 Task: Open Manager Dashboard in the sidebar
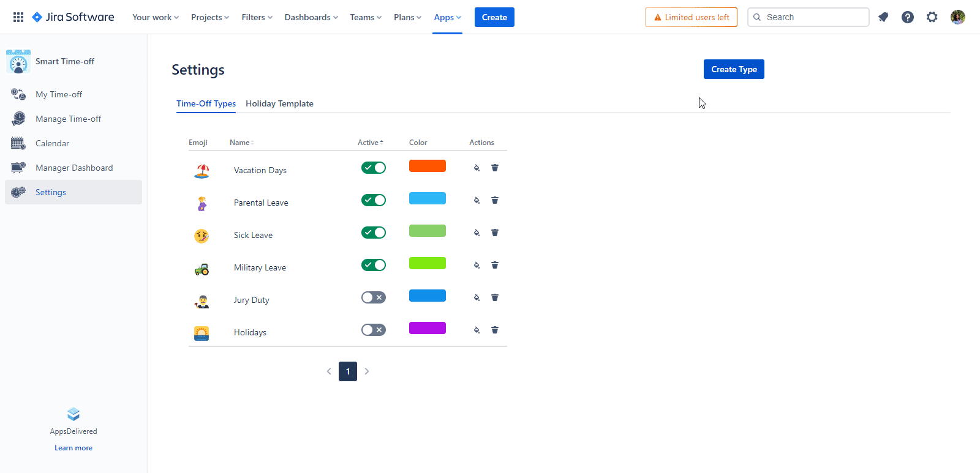(x=74, y=168)
